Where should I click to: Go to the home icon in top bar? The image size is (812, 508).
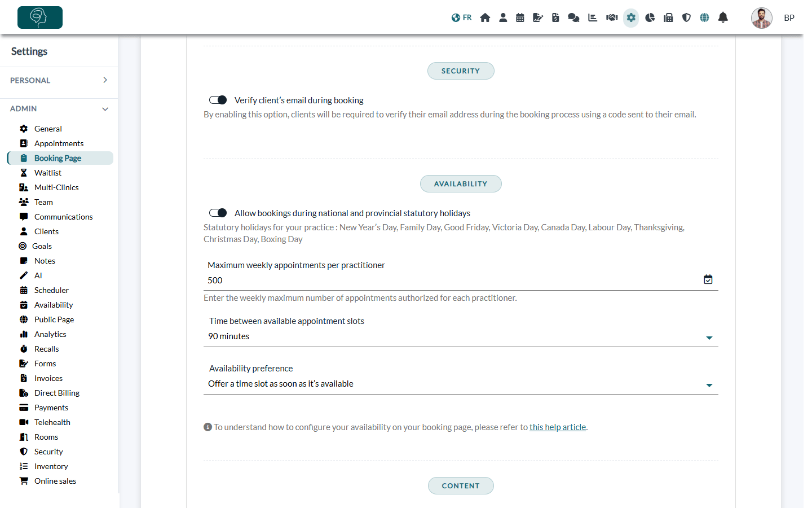coord(485,17)
